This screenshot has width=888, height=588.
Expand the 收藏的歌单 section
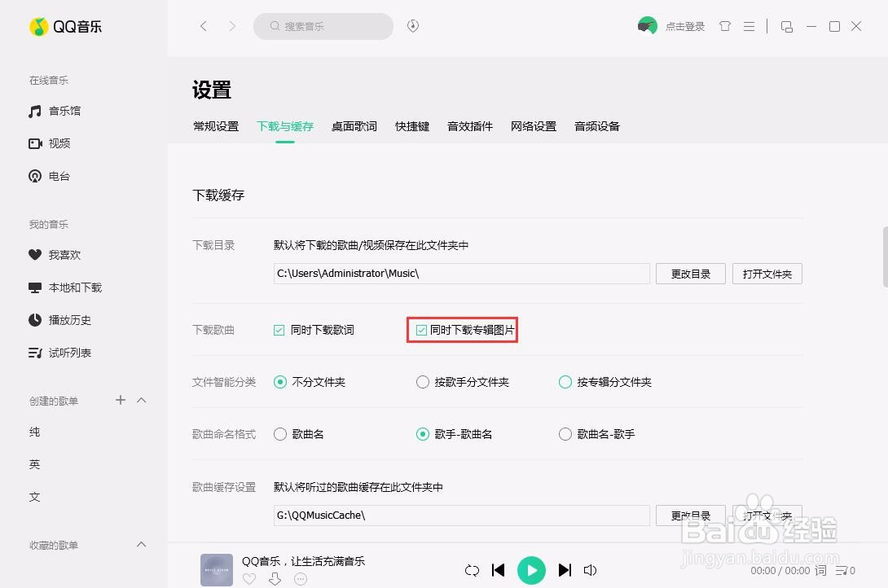click(141, 545)
